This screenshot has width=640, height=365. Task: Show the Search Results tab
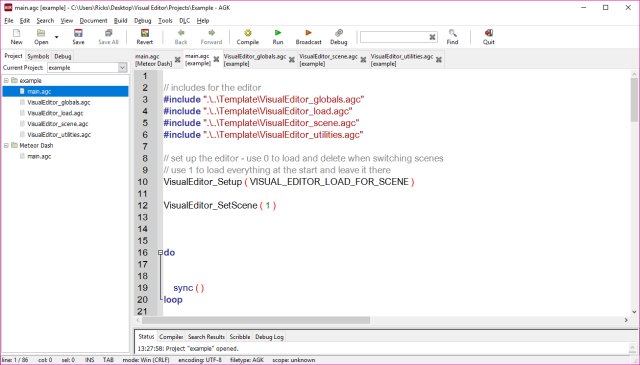206,337
